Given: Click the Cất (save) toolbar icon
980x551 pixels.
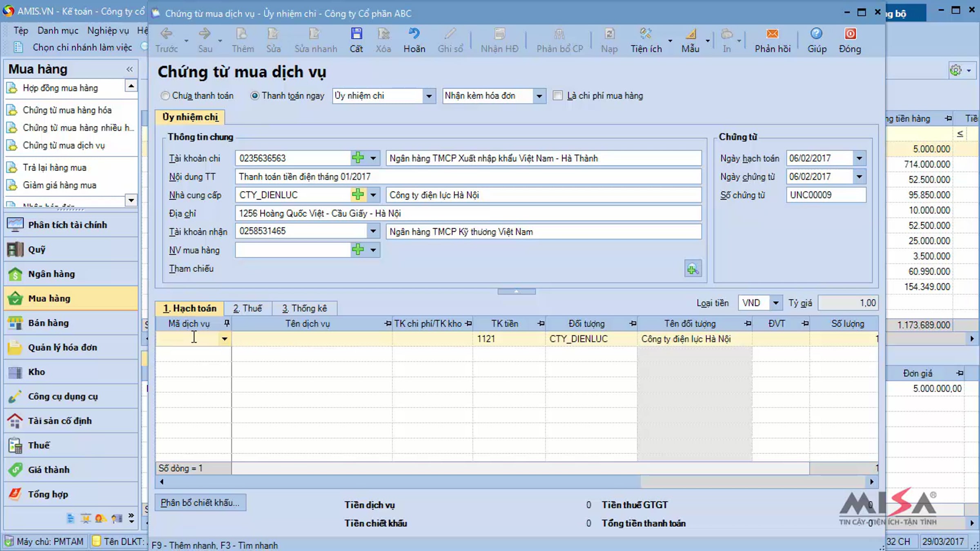Looking at the screenshot, I should tap(356, 34).
